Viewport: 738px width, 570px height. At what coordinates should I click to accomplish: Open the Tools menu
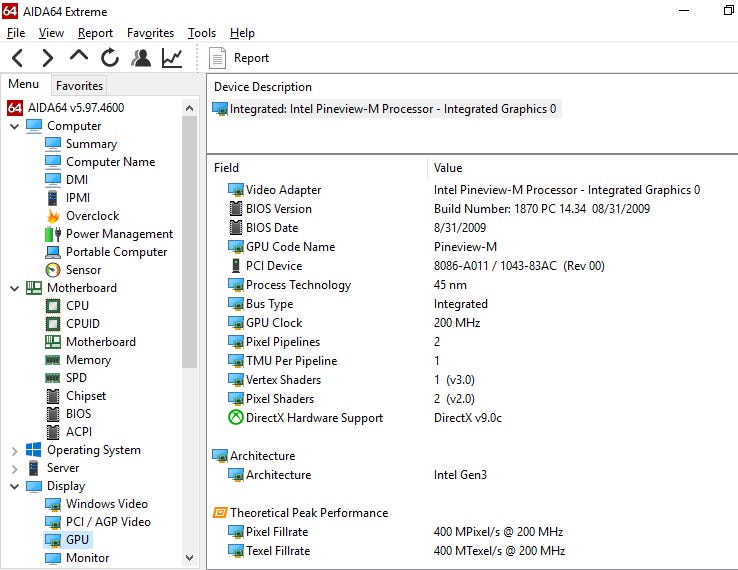tap(201, 33)
